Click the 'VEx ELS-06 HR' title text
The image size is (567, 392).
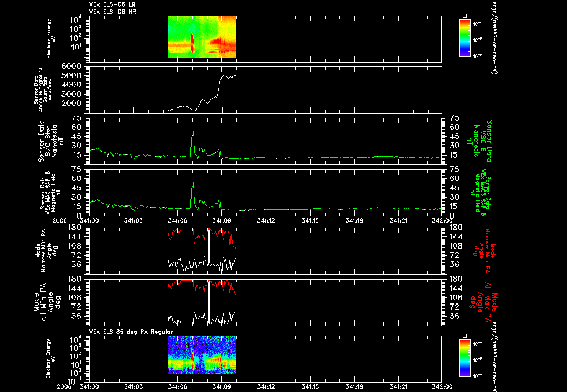tap(112, 12)
